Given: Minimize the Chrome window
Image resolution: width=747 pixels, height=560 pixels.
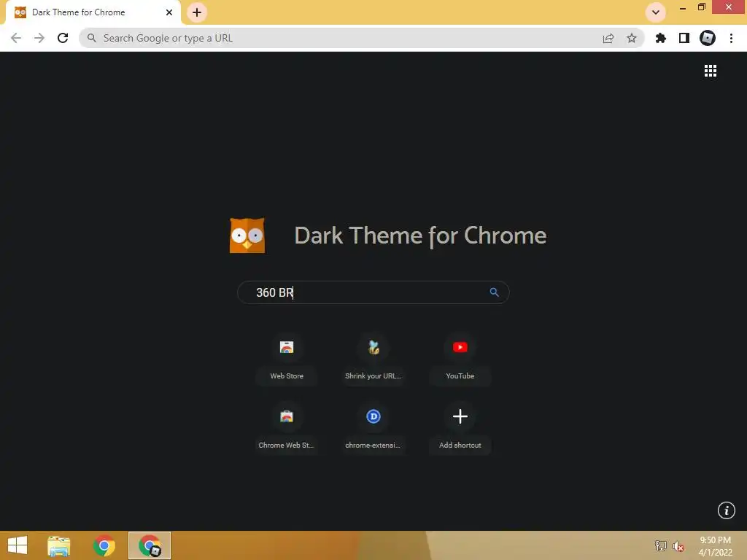Looking at the screenshot, I should coord(683,7).
